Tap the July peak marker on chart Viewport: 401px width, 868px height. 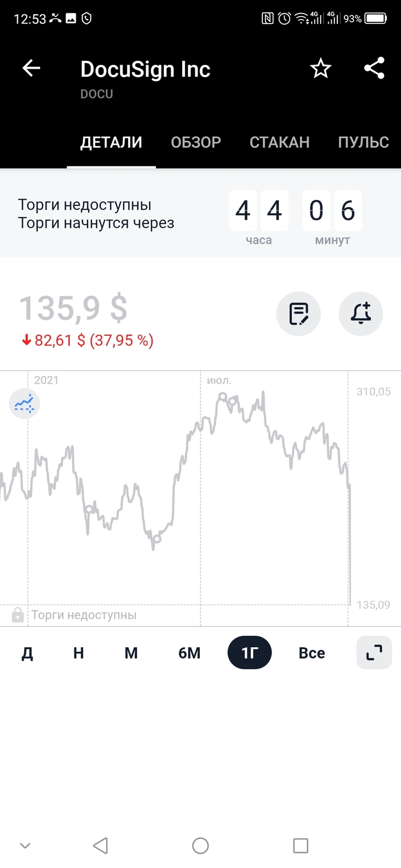(222, 396)
